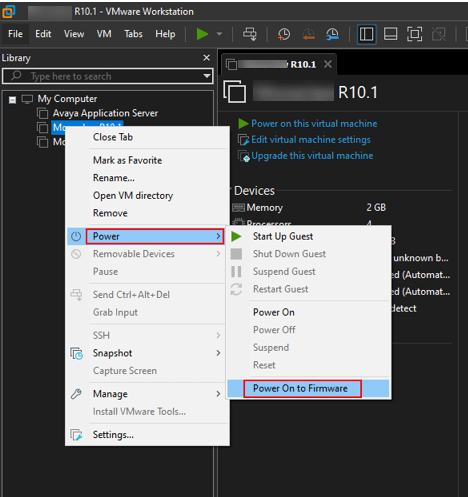Click the Avaya Application Server VM icon
This screenshot has width=468, height=497.
(42, 113)
